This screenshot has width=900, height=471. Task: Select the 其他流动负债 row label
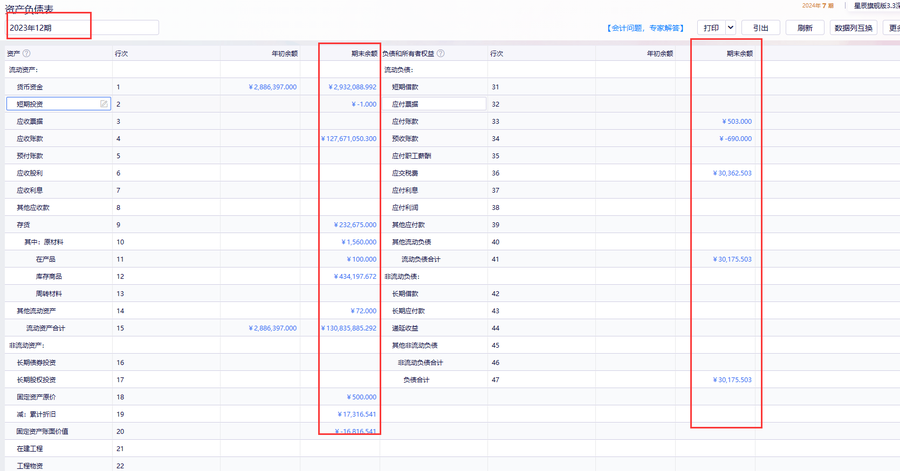pyautogui.click(x=412, y=242)
